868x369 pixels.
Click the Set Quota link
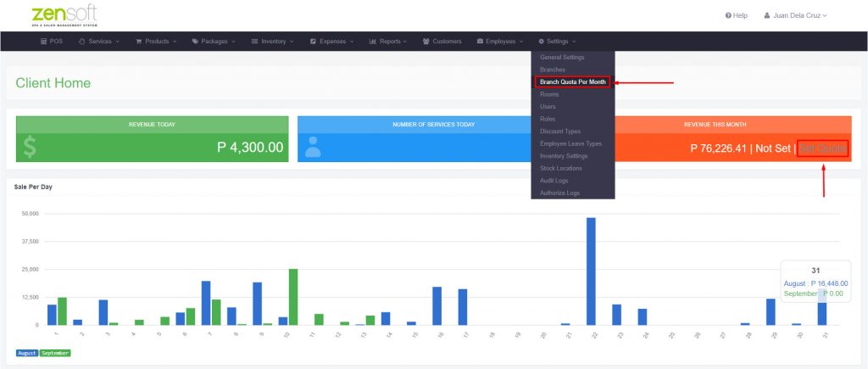click(822, 148)
